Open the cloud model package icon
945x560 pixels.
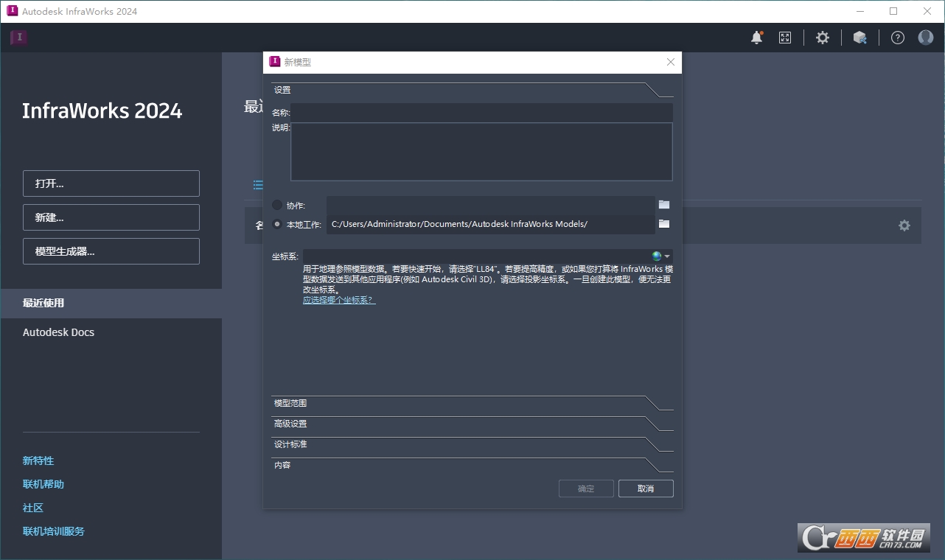coord(859,38)
